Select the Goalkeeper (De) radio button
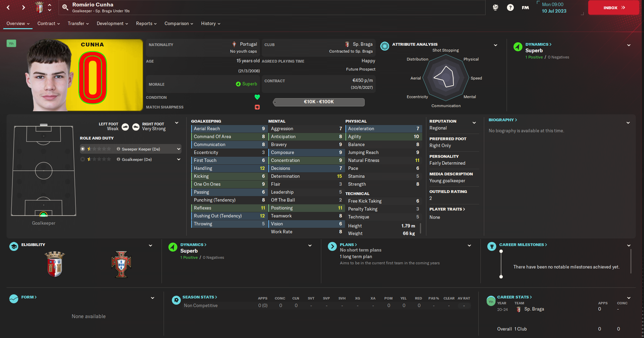The image size is (644, 338). (x=83, y=160)
